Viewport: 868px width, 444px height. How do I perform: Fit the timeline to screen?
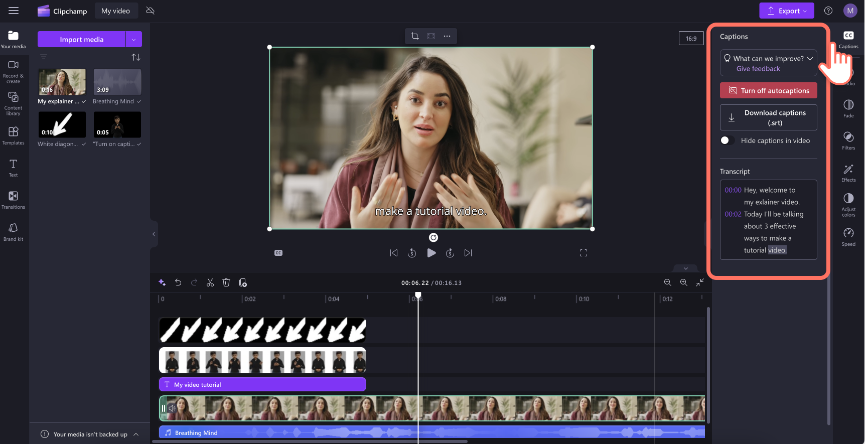click(x=700, y=282)
